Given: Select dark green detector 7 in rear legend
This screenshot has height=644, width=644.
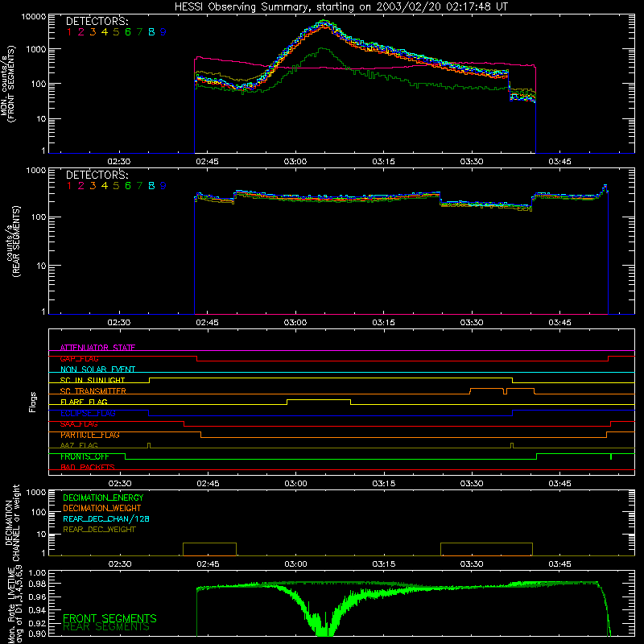Looking at the screenshot, I should click(139, 186).
